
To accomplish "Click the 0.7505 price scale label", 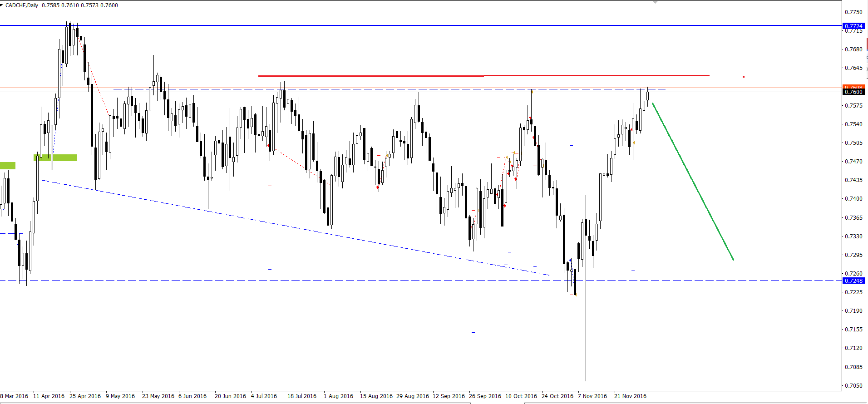I will coord(853,143).
